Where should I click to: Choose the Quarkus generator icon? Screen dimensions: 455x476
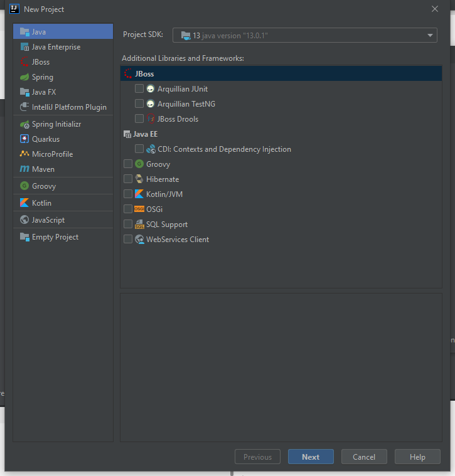pos(24,139)
